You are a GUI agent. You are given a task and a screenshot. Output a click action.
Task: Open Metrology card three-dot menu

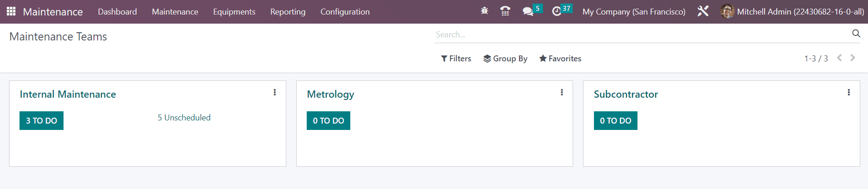(562, 92)
